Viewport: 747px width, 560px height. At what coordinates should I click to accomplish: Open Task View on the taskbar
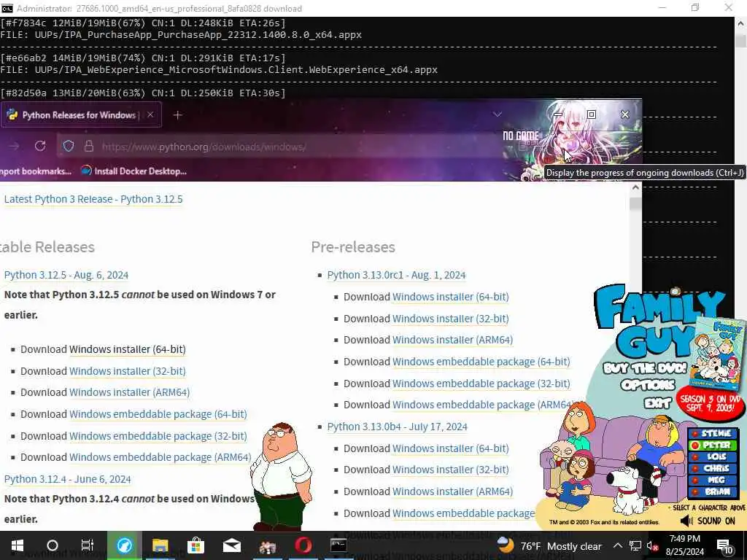click(x=88, y=545)
